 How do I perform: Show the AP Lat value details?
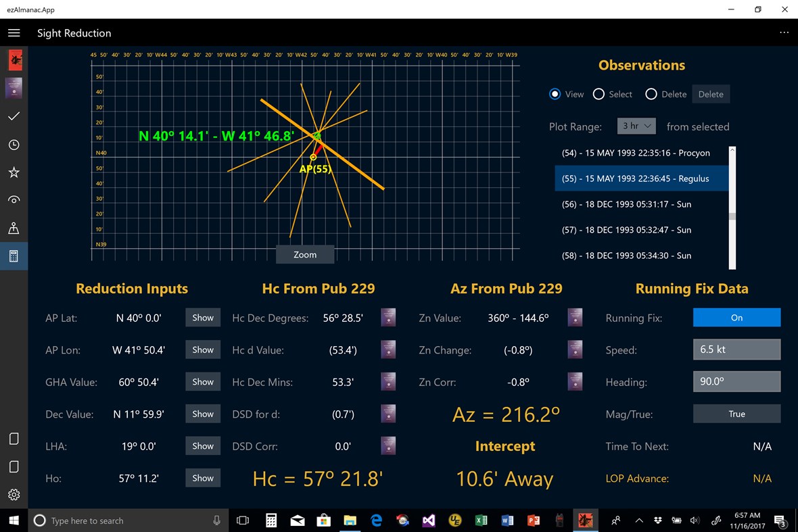point(202,317)
